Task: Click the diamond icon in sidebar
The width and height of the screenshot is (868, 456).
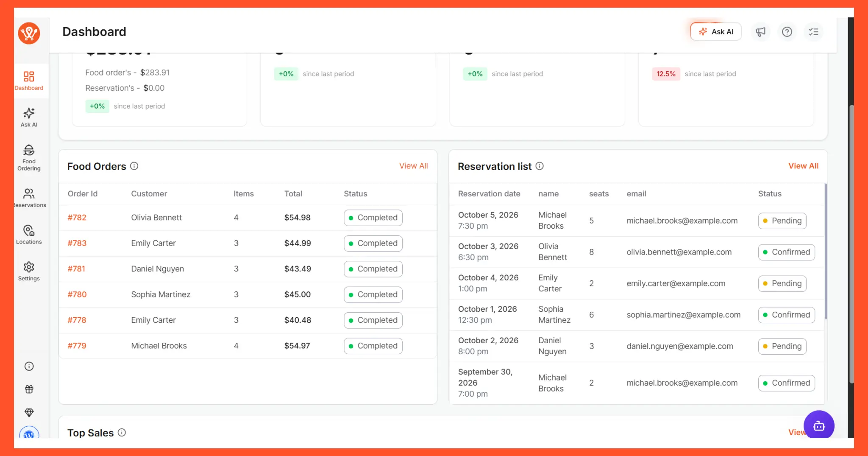Action: (x=29, y=412)
